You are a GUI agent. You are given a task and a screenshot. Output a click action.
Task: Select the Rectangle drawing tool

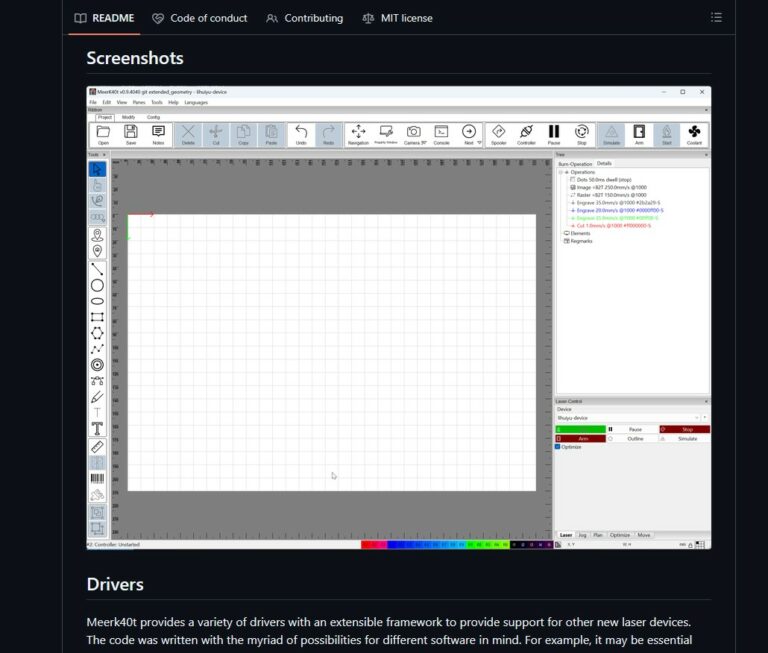(x=97, y=317)
